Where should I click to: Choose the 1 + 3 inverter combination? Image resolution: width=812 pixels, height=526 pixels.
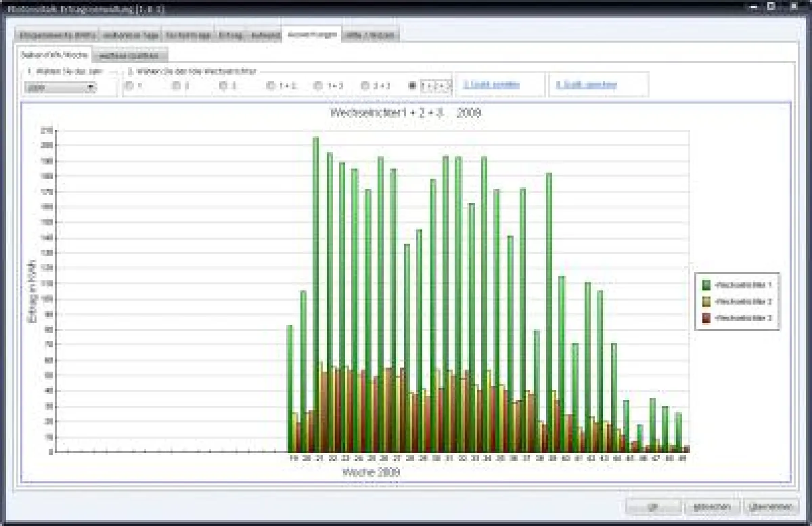click(x=318, y=86)
